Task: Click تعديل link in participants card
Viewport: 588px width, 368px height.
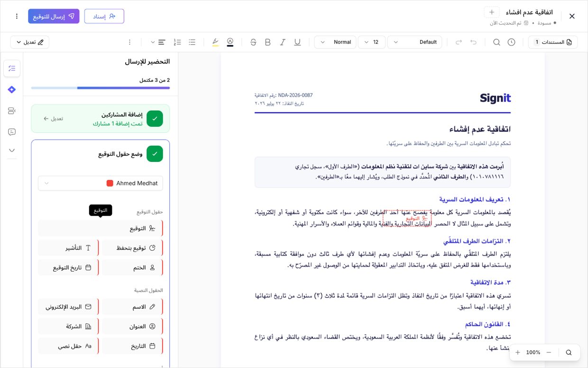Action: [53, 118]
